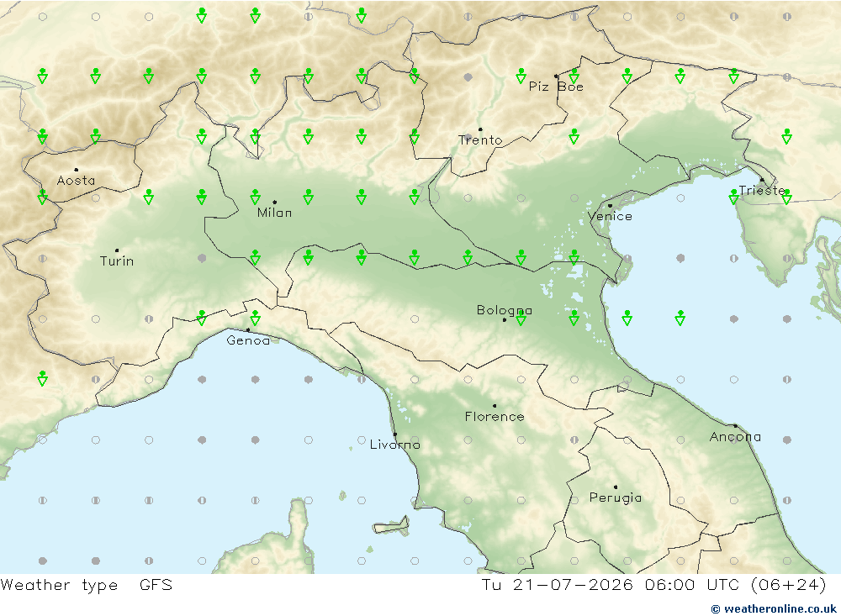Click the Turin city label
This screenshot has height=616, width=841.
click(117, 261)
